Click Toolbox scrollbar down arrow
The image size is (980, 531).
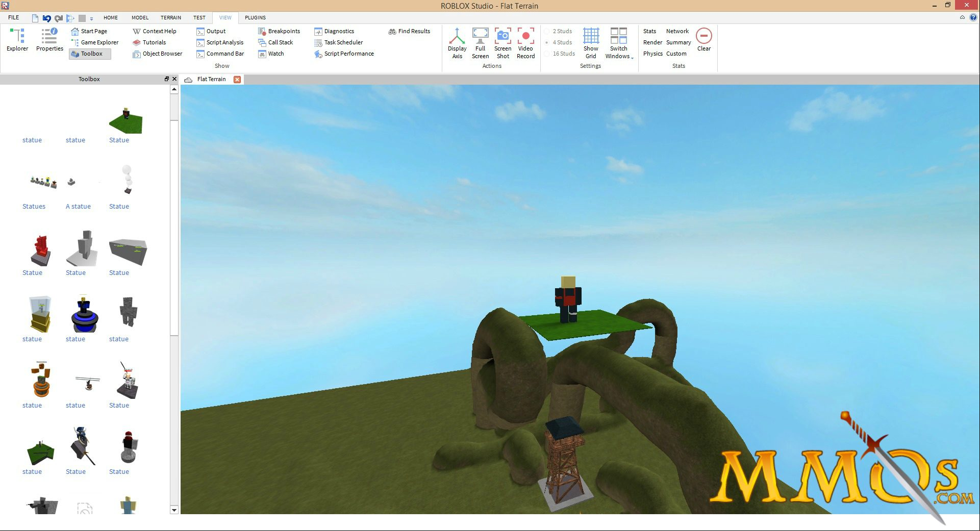pyautogui.click(x=174, y=510)
